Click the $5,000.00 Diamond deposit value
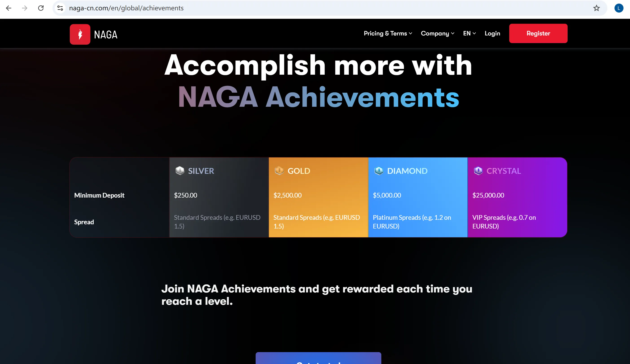The height and width of the screenshot is (364, 630). tap(387, 195)
